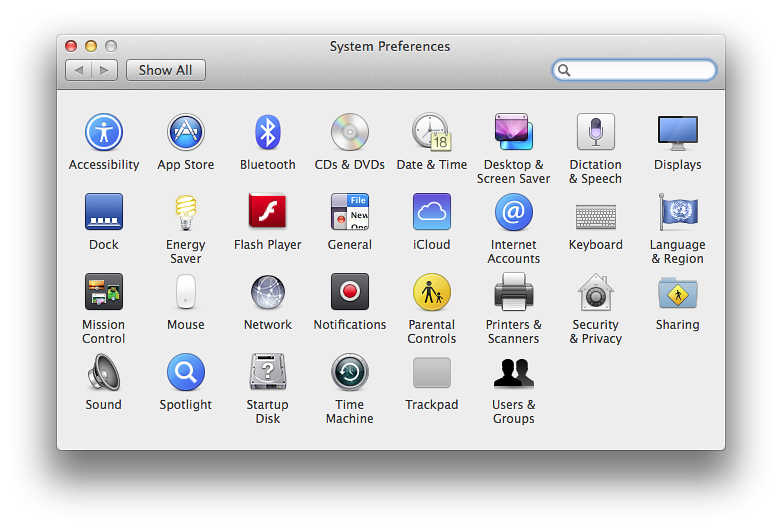Open Desktop & Screen Saver pane

tap(514, 132)
